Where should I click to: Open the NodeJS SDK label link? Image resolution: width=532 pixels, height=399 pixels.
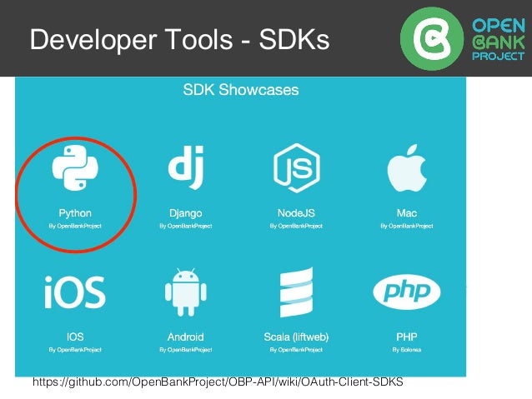click(x=296, y=213)
